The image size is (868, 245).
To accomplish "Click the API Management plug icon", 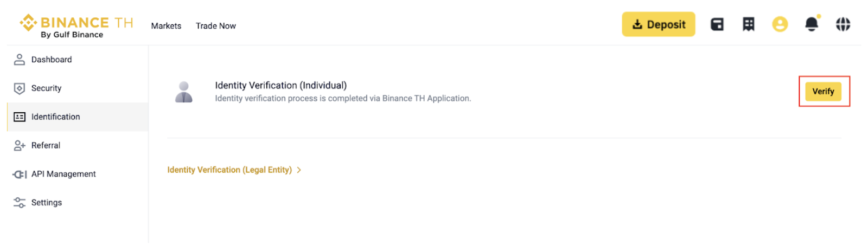I will [20, 174].
